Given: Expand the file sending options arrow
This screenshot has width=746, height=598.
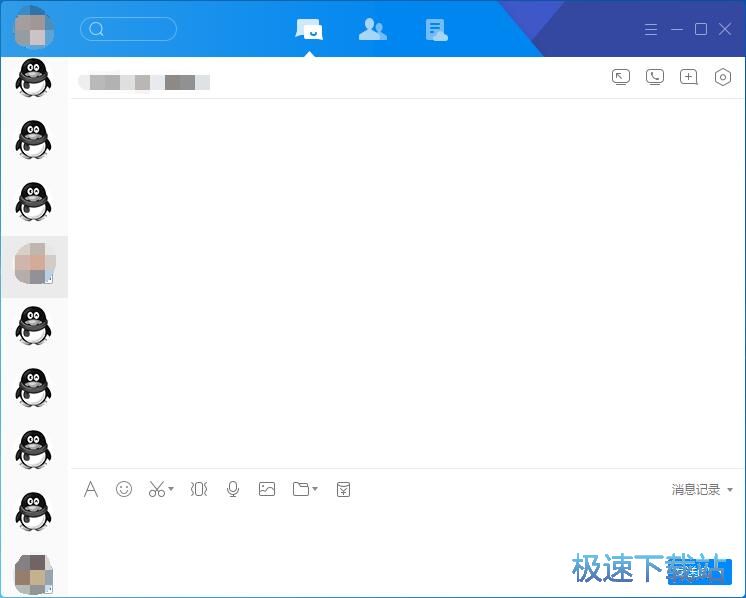Looking at the screenshot, I should click(315, 489).
